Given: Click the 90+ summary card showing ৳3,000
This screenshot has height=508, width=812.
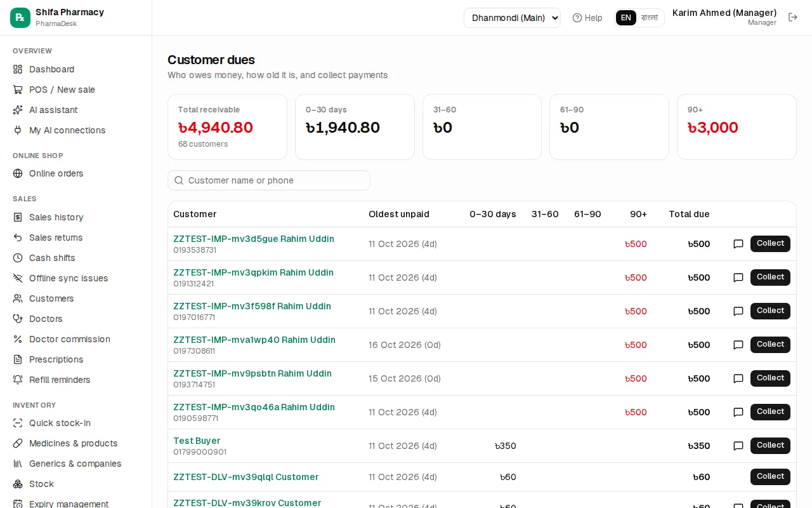Looking at the screenshot, I should (737, 127).
